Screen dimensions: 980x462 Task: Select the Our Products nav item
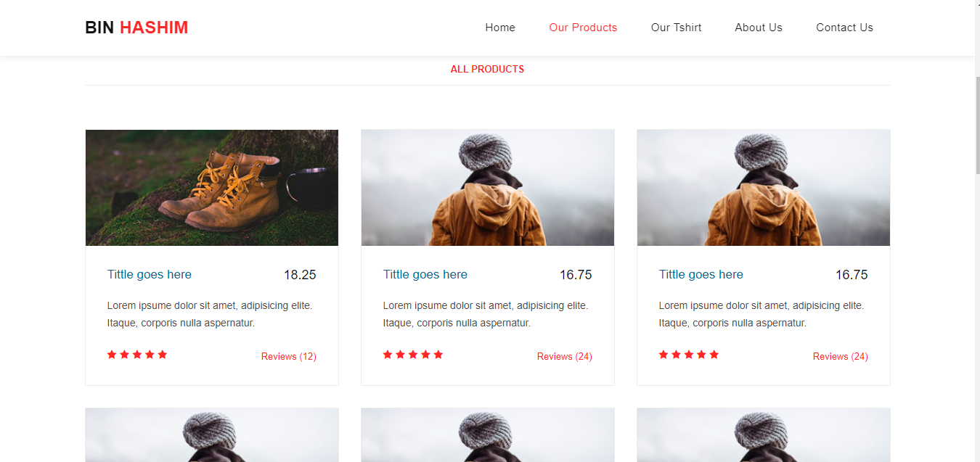point(583,28)
